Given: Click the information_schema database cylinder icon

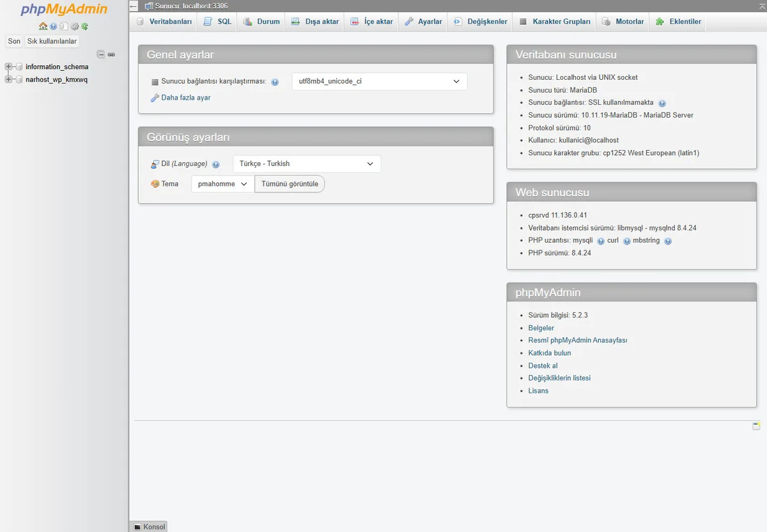Looking at the screenshot, I should pos(19,67).
